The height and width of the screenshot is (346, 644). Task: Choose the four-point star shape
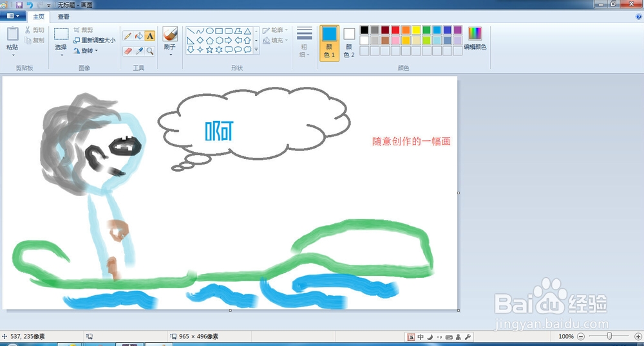(200, 50)
